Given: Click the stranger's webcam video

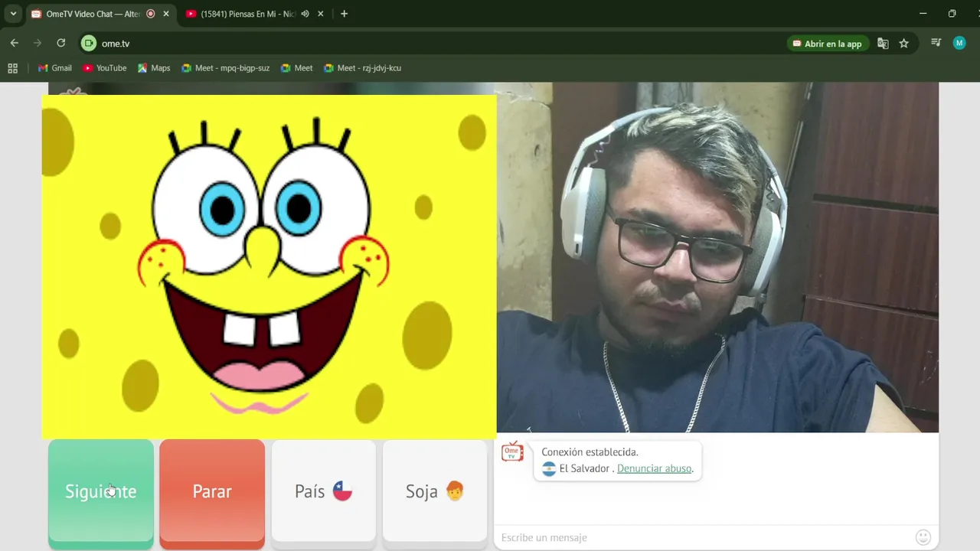Looking at the screenshot, I should 717,258.
